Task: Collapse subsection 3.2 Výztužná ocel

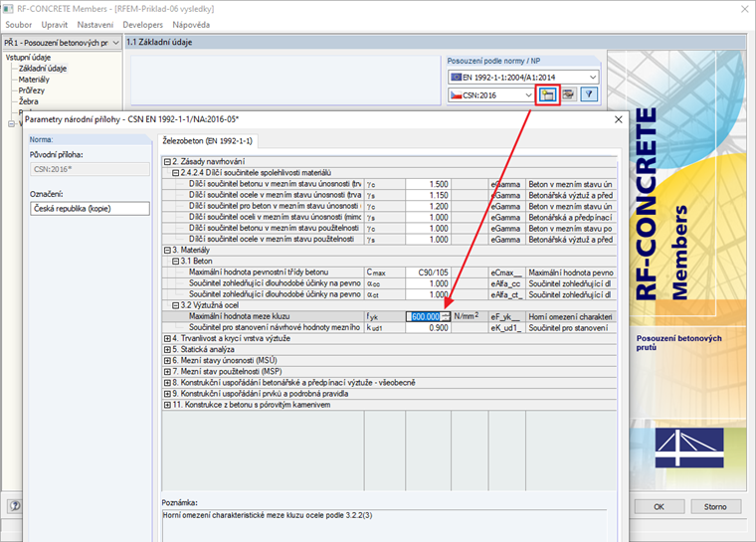Action: 175,305
